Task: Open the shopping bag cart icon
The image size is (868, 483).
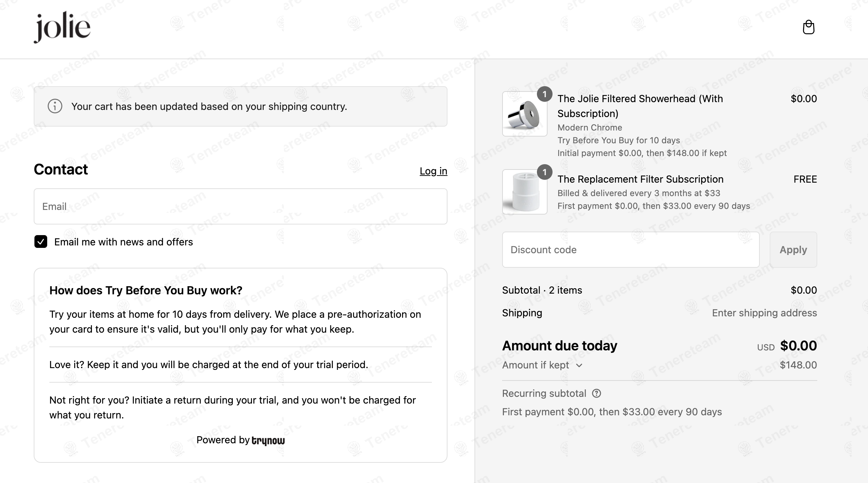Action: (x=808, y=27)
